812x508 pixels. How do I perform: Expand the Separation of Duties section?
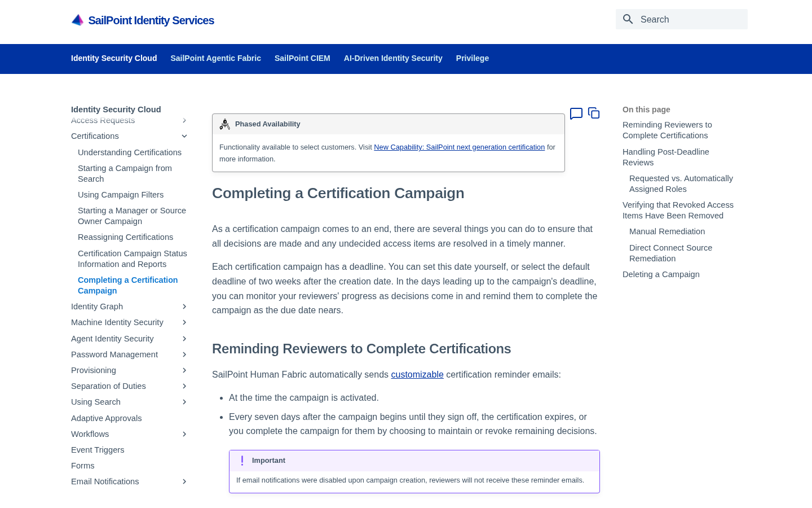point(184,386)
